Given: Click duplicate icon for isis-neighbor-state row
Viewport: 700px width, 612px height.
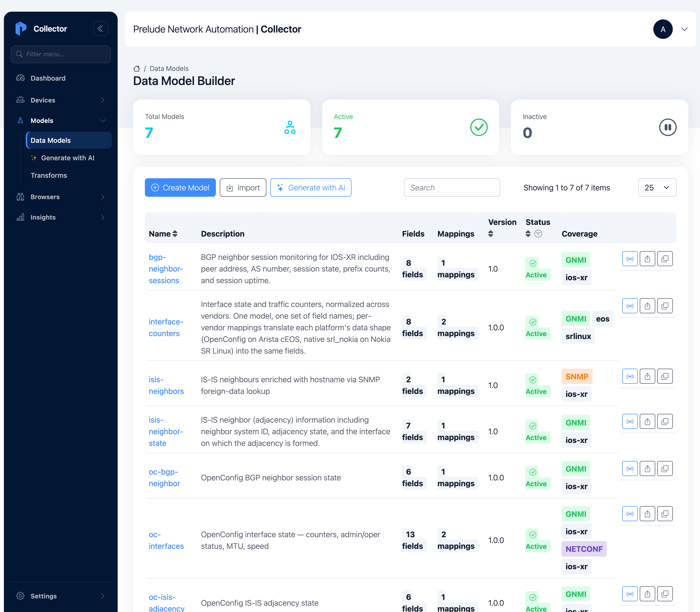Looking at the screenshot, I should [x=665, y=422].
